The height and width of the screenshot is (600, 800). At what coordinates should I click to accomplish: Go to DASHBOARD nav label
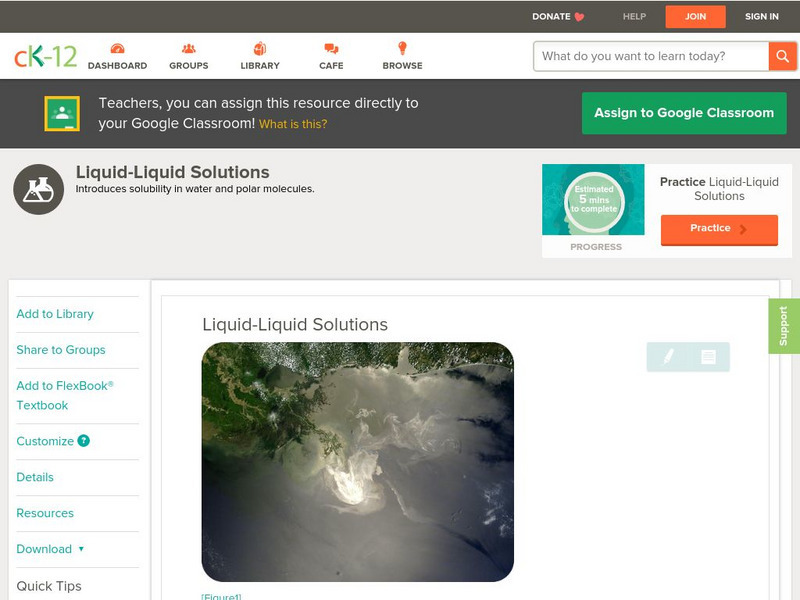point(117,66)
